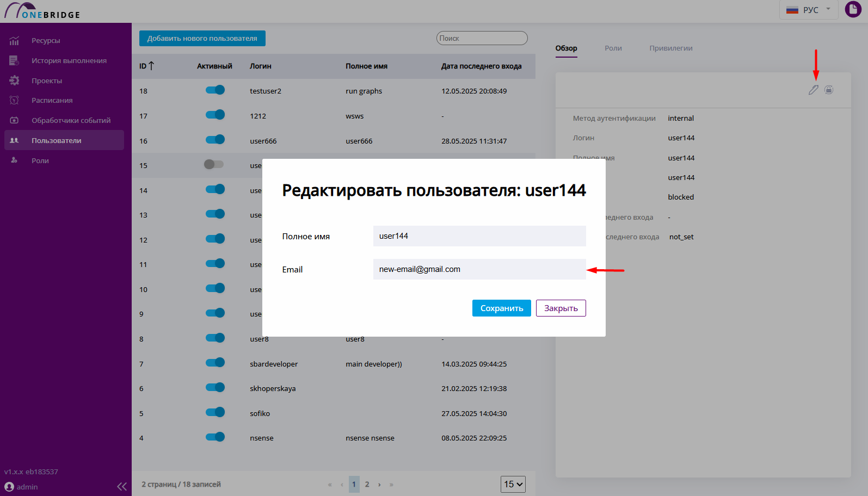Click the admin avatar icon
The height and width of the screenshot is (496, 868).
click(9, 487)
